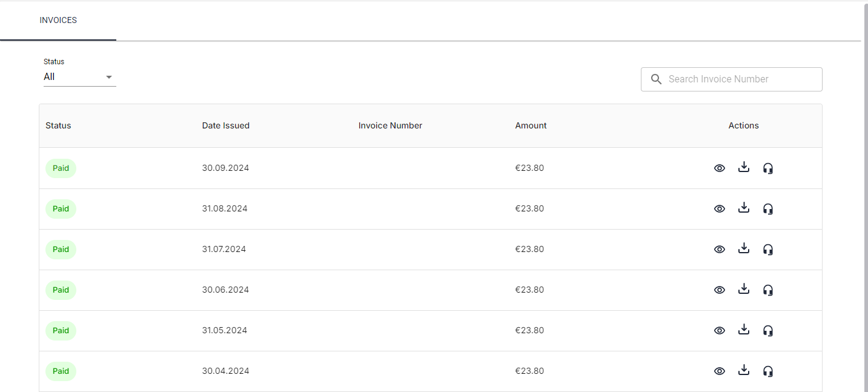Sort by Date Issued column header
868x392 pixels.
225,125
